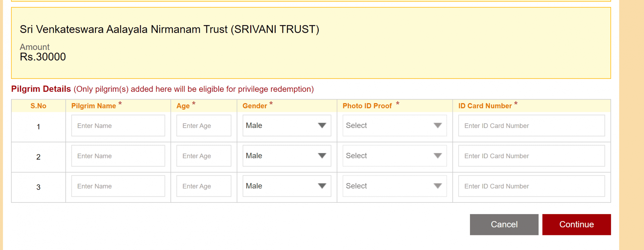Open the Gender dropdown for pilgrim 1
This screenshot has width=644, height=250.
point(286,125)
